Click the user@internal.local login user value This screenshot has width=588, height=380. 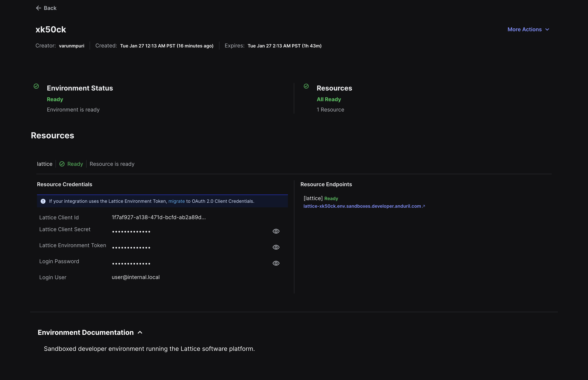coord(136,277)
